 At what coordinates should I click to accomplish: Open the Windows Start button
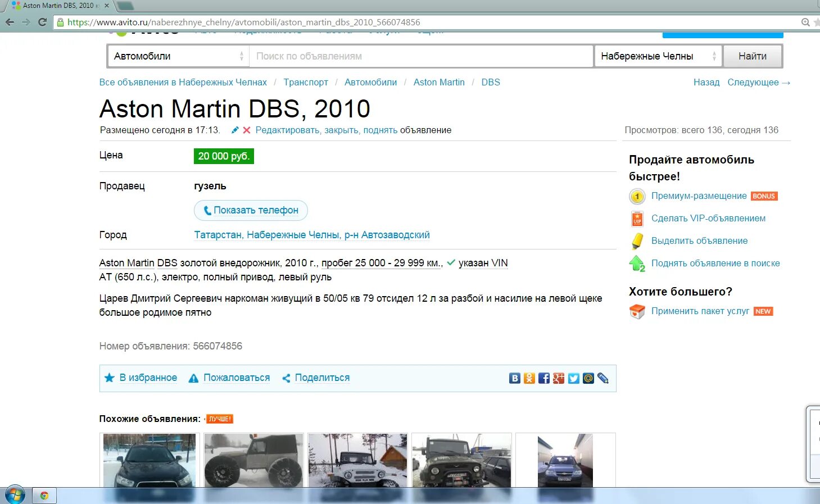tap(15, 496)
